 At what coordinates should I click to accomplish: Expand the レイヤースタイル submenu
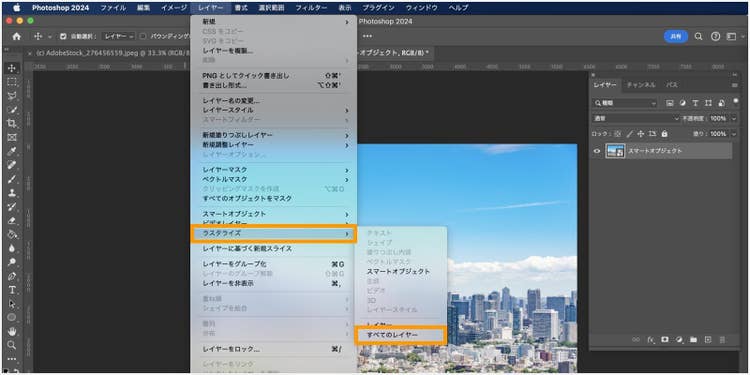click(x=275, y=110)
